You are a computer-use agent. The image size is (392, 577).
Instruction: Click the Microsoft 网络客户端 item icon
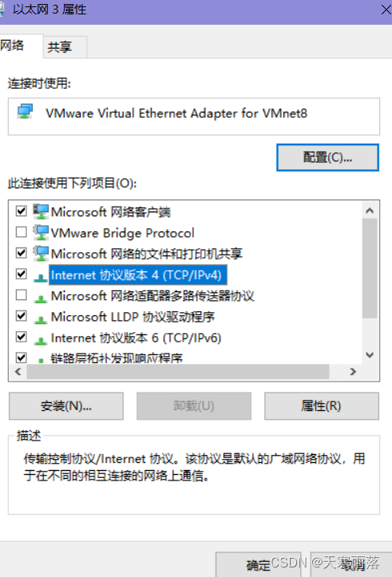tap(40, 211)
